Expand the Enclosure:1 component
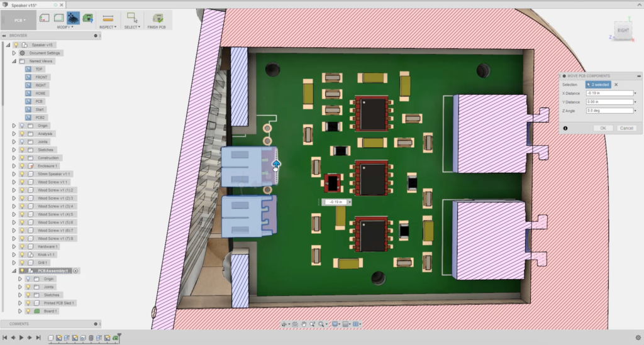This screenshot has height=345, width=644. coord(14,166)
